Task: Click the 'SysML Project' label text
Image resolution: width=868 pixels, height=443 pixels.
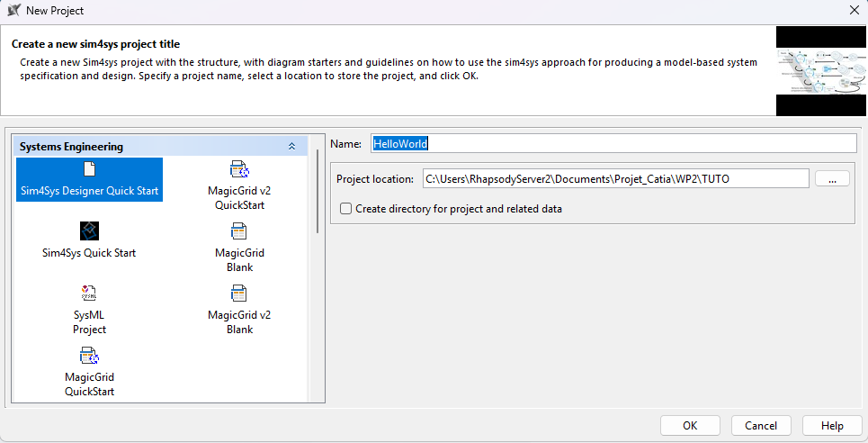Action: coord(89,322)
